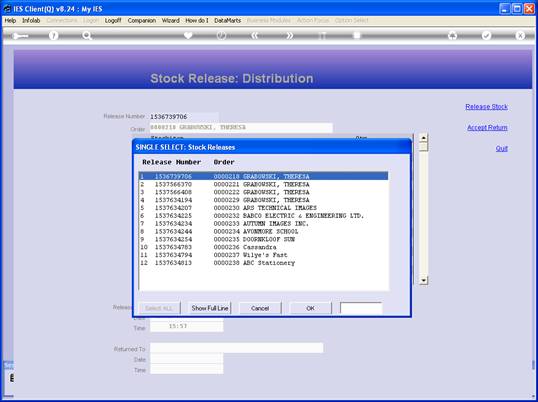Image resolution: width=538 pixels, height=402 pixels.
Task: Open help via the question mark icon
Action: 53,35
